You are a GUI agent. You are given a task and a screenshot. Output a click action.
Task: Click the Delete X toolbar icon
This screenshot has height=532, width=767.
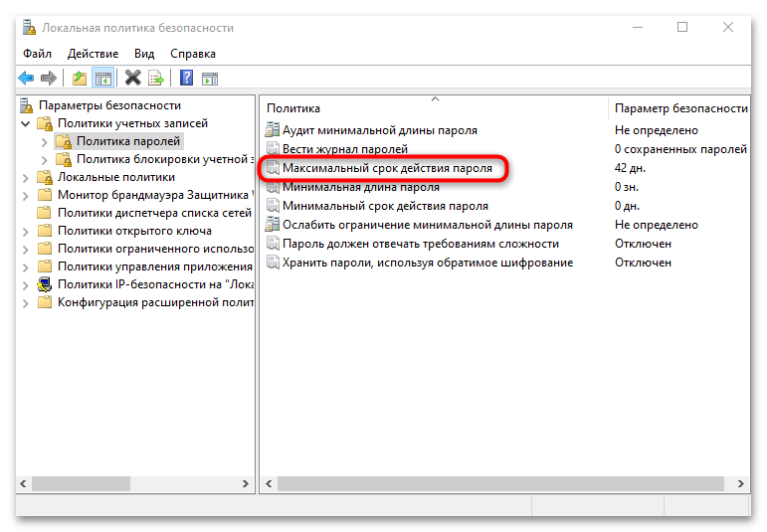(132, 78)
